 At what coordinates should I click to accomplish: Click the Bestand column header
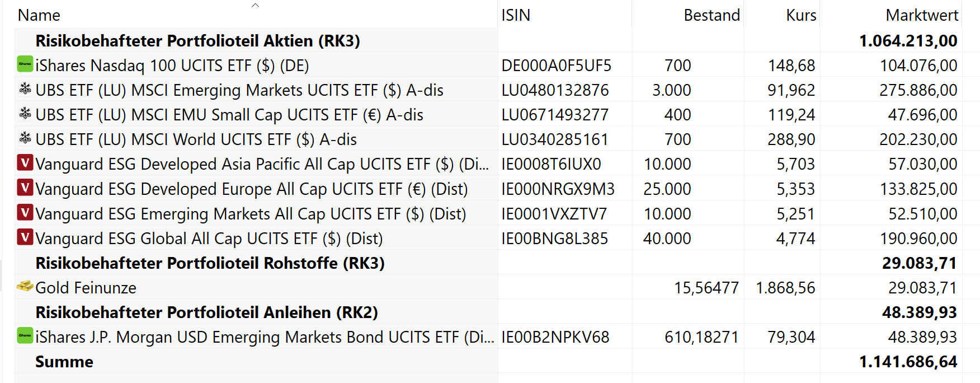click(x=712, y=16)
